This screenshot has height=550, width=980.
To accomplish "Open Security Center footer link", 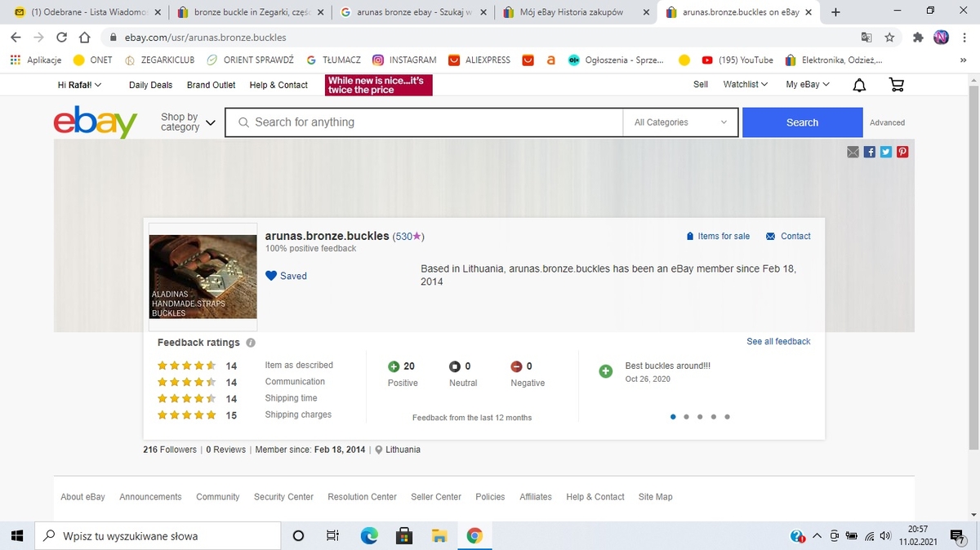I will [283, 497].
